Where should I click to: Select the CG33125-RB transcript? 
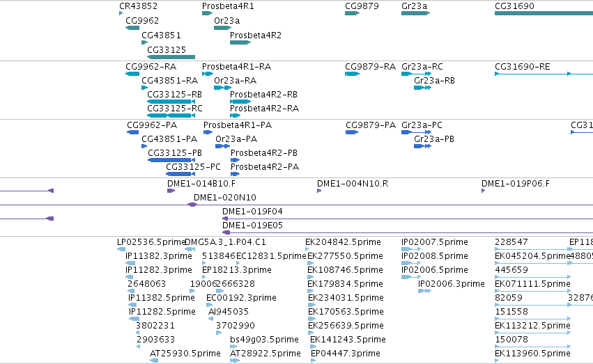point(175,95)
